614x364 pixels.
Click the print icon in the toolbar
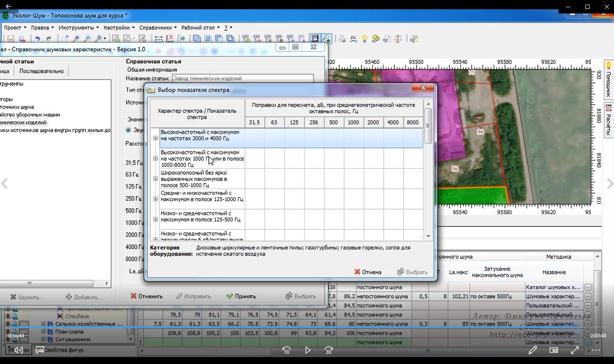pyautogui.click(x=342, y=39)
